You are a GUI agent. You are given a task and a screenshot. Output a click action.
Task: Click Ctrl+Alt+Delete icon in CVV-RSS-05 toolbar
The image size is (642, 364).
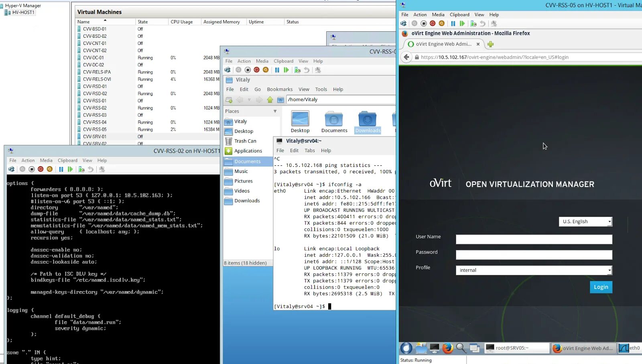(404, 24)
